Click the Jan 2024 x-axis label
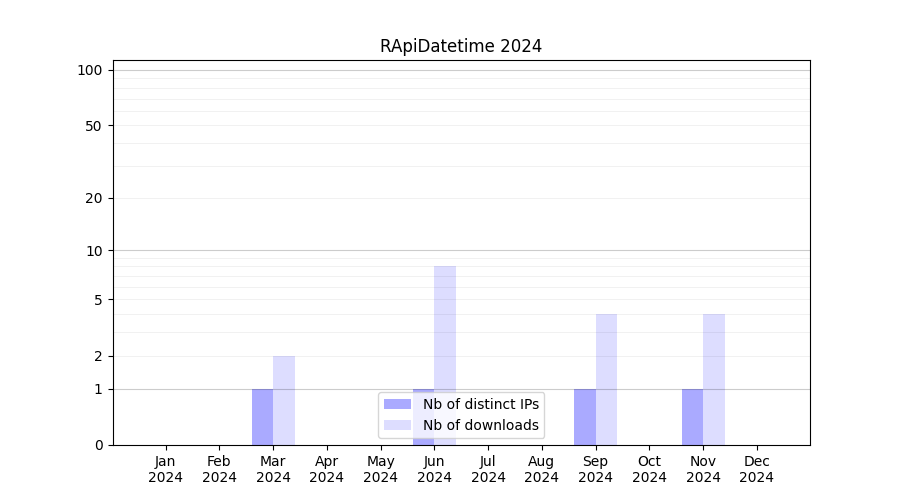Screen dimensions: 900x500 click(166, 469)
